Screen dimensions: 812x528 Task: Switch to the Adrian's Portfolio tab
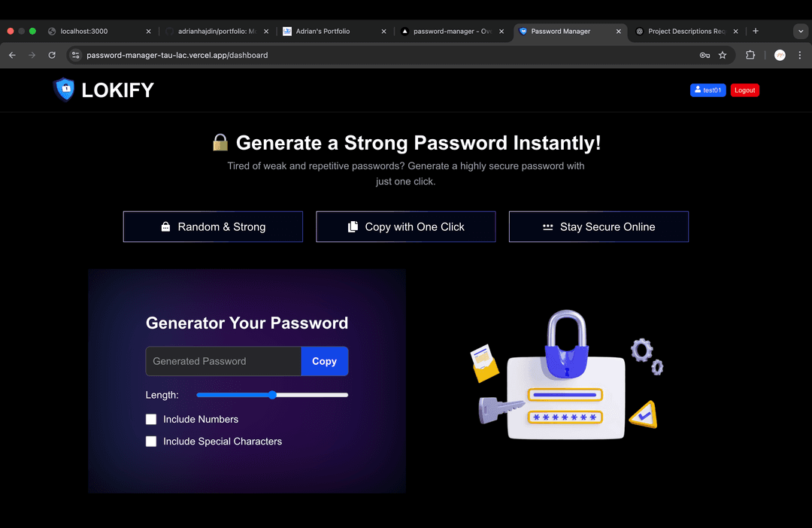(335, 31)
